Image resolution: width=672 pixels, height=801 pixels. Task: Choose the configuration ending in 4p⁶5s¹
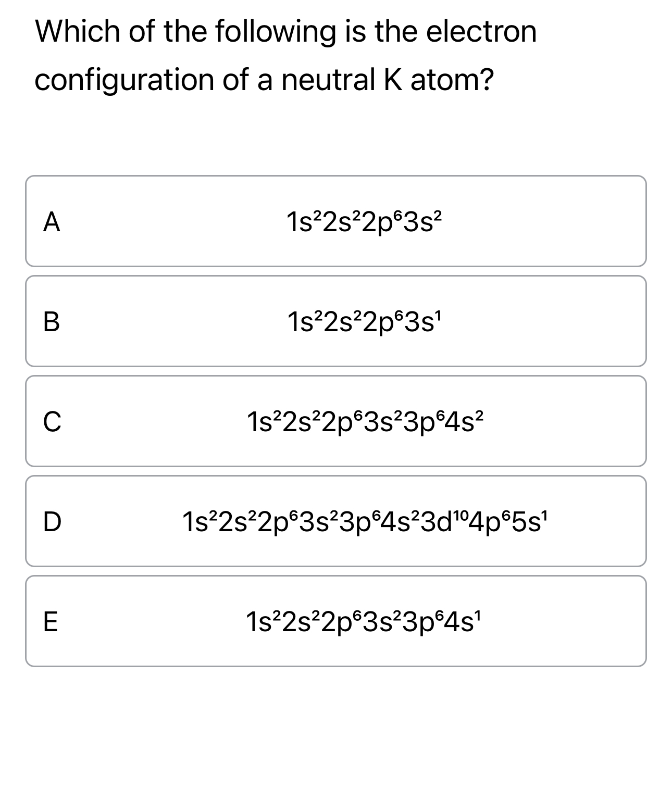pyautogui.click(x=365, y=521)
